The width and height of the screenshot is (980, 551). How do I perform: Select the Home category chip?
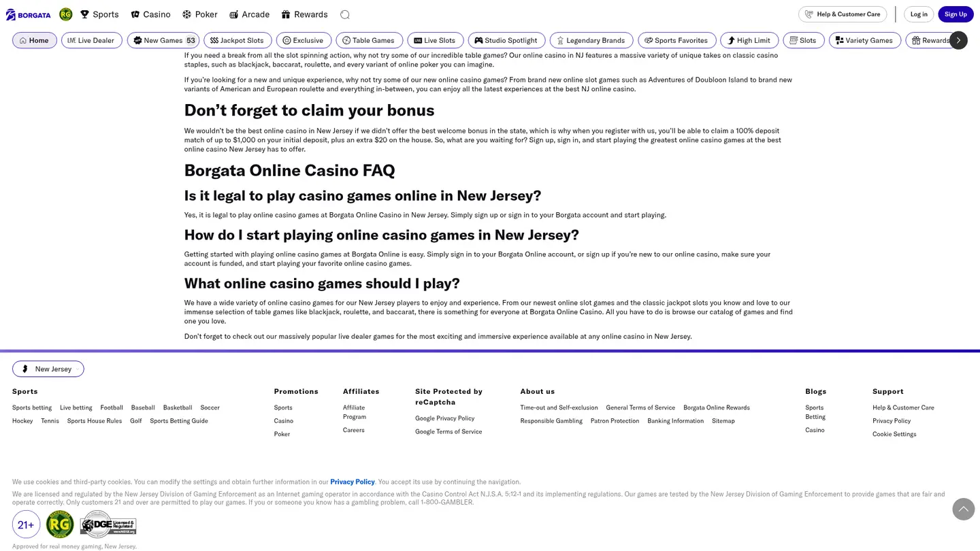(x=35, y=40)
